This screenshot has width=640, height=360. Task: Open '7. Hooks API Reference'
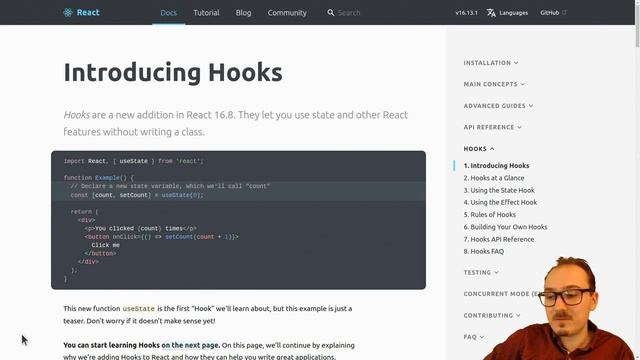click(x=499, y=239)
